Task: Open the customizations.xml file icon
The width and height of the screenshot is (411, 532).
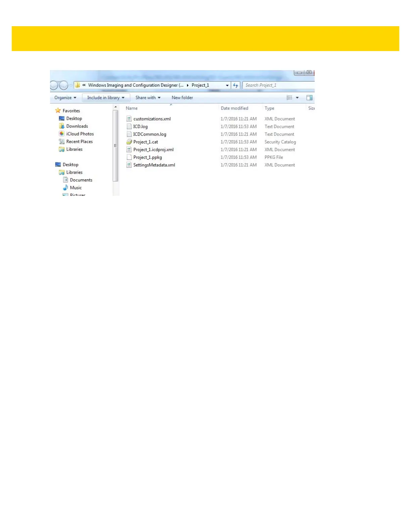Action: [x=129, y=119]
